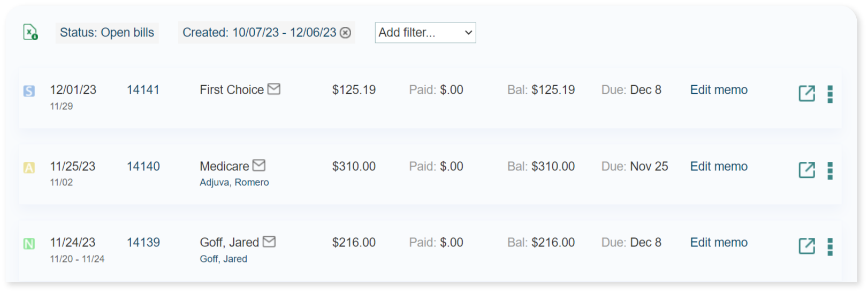Click the Adjuva, Romero patient link
868x293 pixels.
click(x=234, y=183)
